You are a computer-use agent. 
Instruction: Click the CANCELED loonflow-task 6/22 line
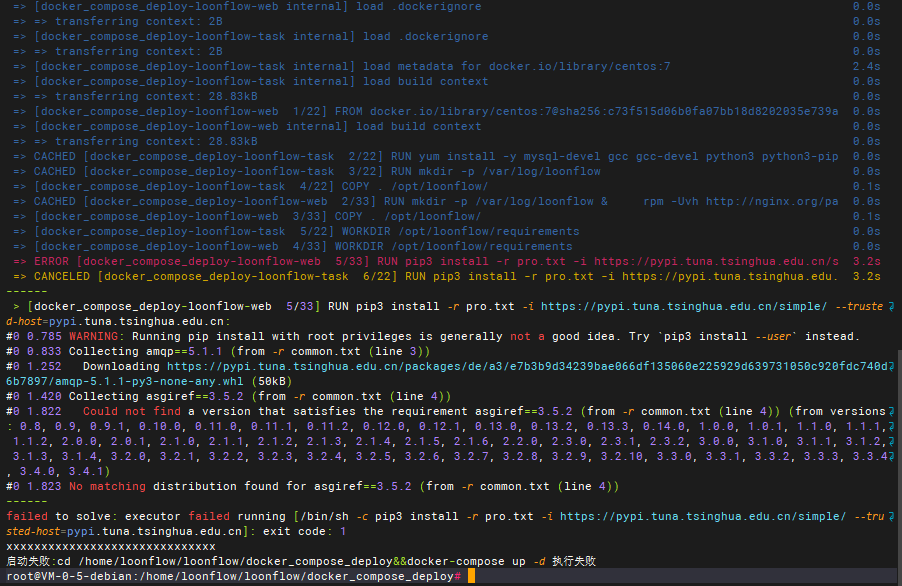(446, 277)
